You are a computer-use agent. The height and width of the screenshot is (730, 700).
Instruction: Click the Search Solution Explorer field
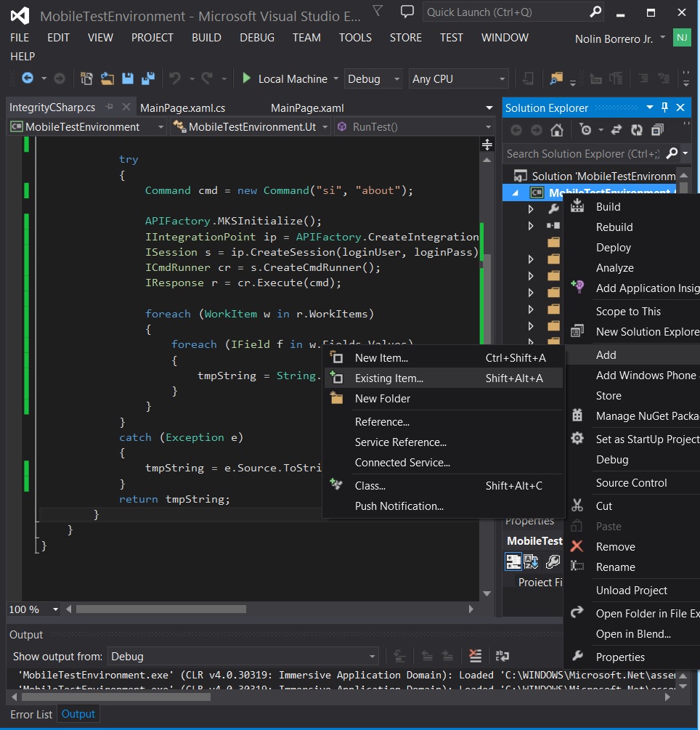coord(584,154)
